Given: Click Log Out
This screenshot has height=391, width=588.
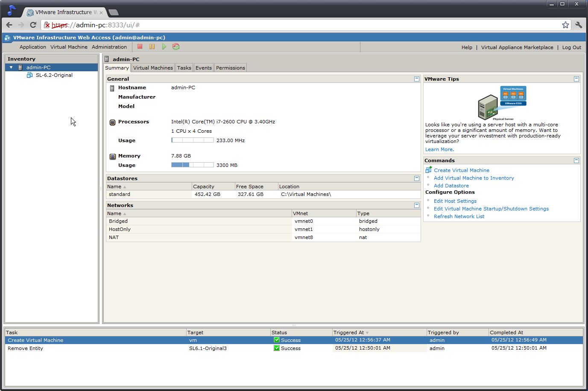Looking at the screenshot, I should [x=571, y=47].
